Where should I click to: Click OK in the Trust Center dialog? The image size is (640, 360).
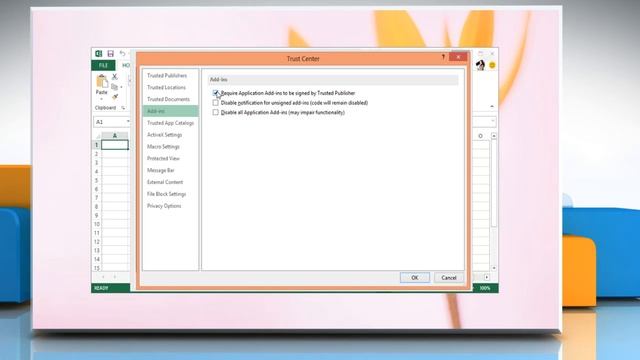tap(415, 278)
